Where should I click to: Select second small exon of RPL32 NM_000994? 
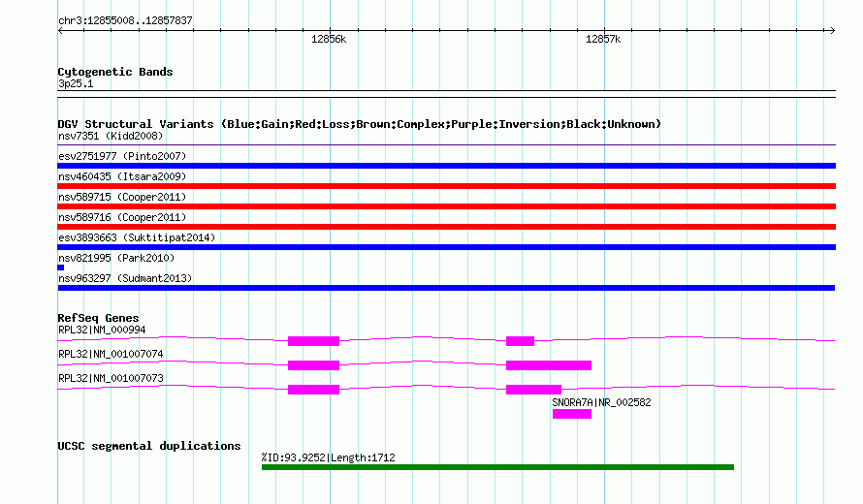520,341
